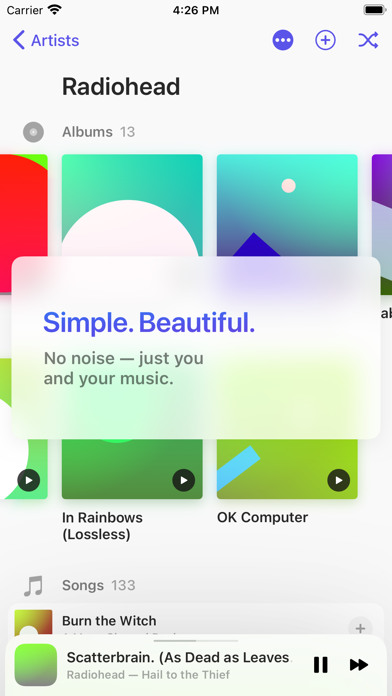This screenshot has height=696, width=392.
Task: Tap the Simple. Beautiful. promo card
Action: click(196, 348)
